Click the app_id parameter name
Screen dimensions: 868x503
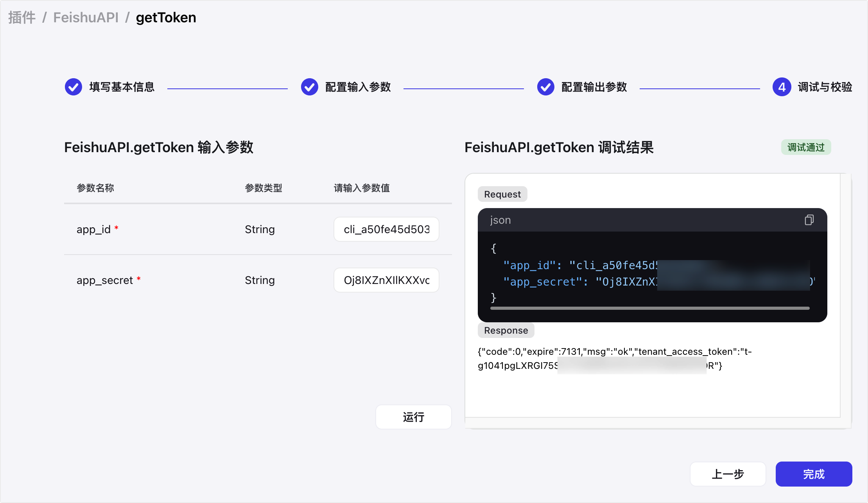[94, 229]
